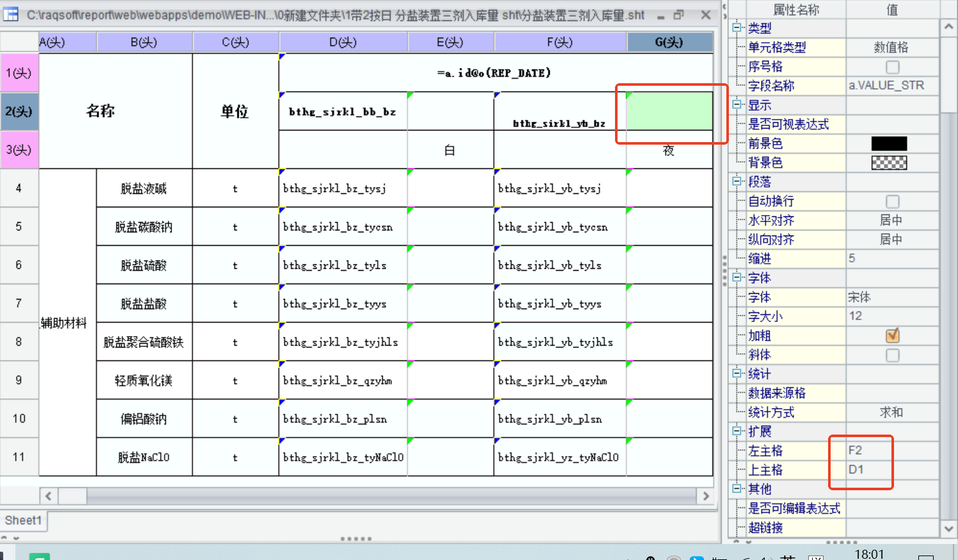Select column header D(头)
Image resolution: width=958 pixels, height=560 pixels.
tap(344, 42)
